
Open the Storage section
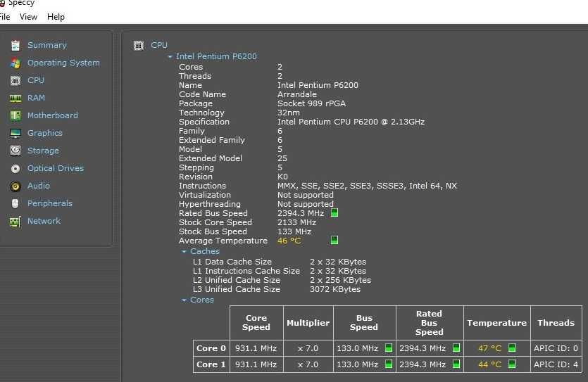point(43,151)
